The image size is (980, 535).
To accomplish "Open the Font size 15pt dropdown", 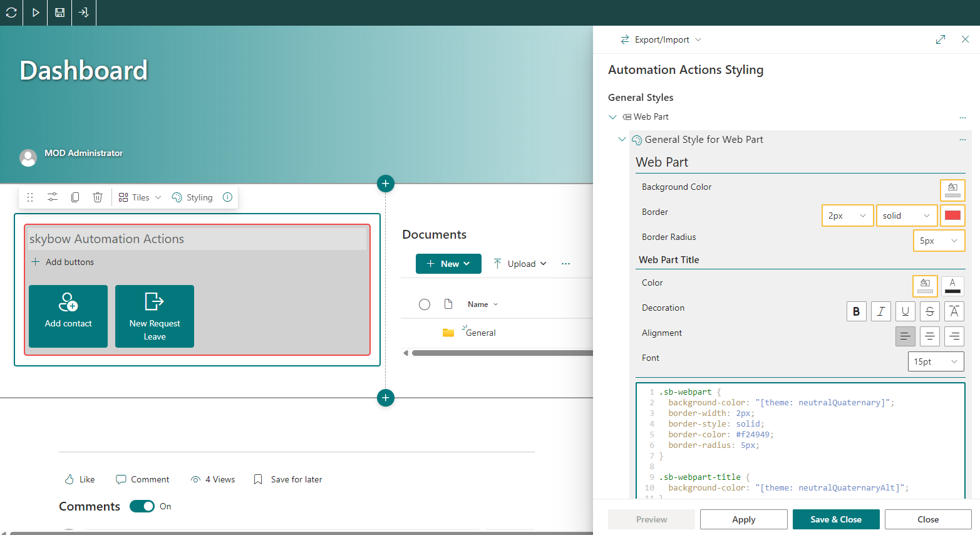I will coord(936,361).
